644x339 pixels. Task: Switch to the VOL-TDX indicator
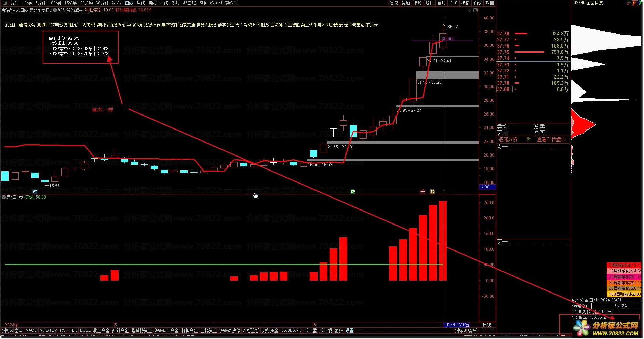point(49,330)
